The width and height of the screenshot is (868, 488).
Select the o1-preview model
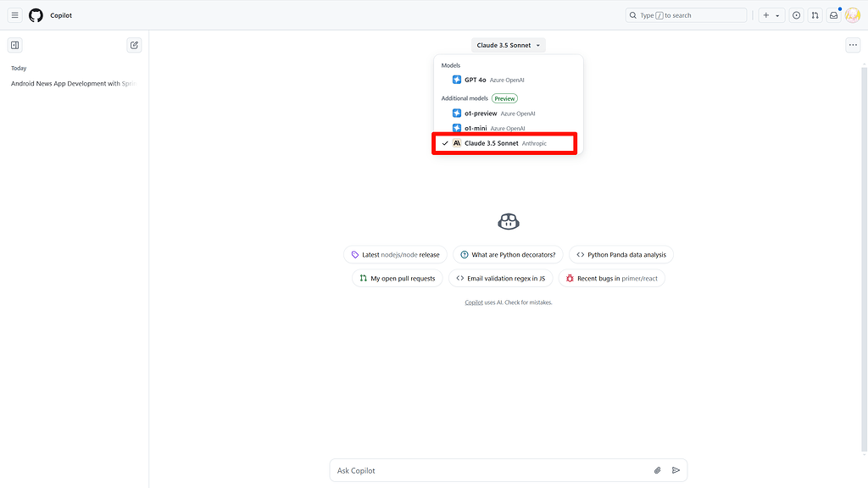pos(509,114)
